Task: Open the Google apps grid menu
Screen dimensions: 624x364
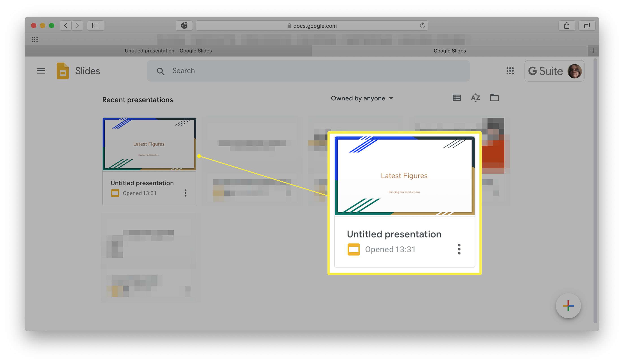Action: coord(510,70)
